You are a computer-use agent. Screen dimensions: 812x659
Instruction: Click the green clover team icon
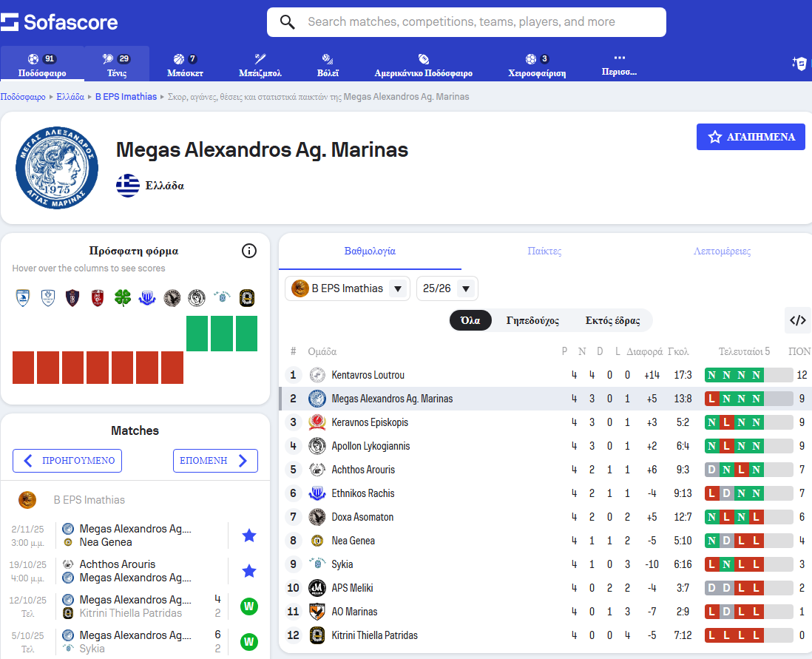point(123,298)
